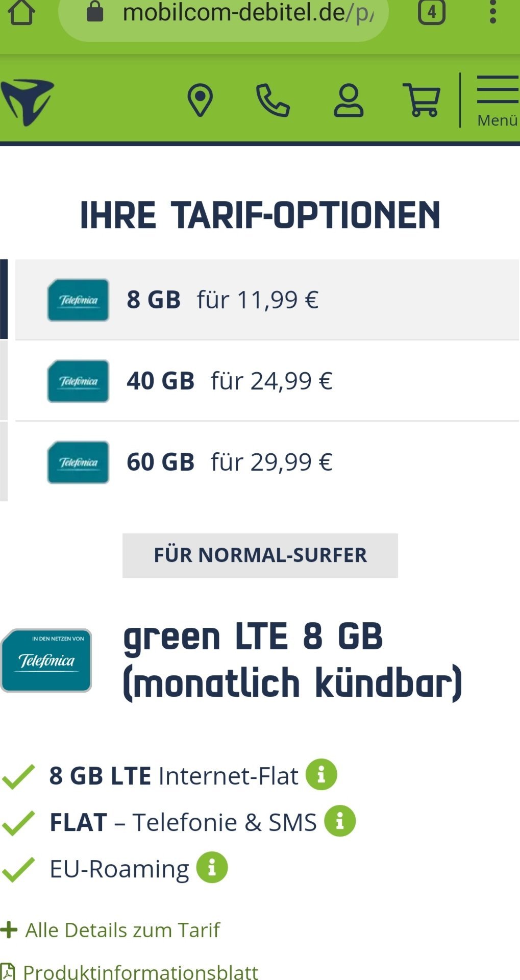Select the 60 GB für 29,99 € tariff
Image resolution: width=520 pixels, height=980 pixels.
point(267,462)
